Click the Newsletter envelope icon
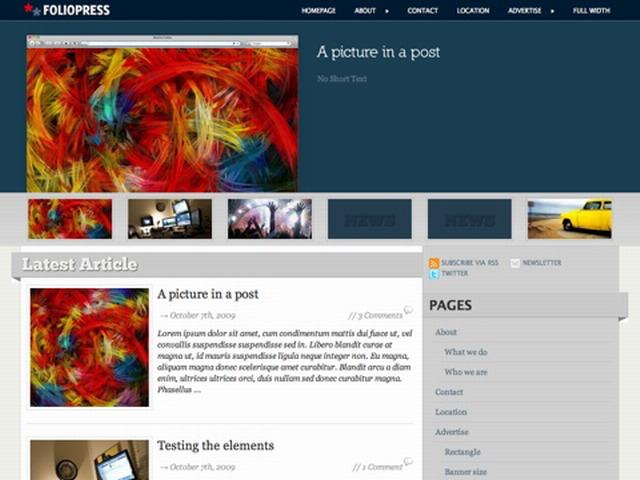Viewport: 640px width, 480px height. coord(515,263)
